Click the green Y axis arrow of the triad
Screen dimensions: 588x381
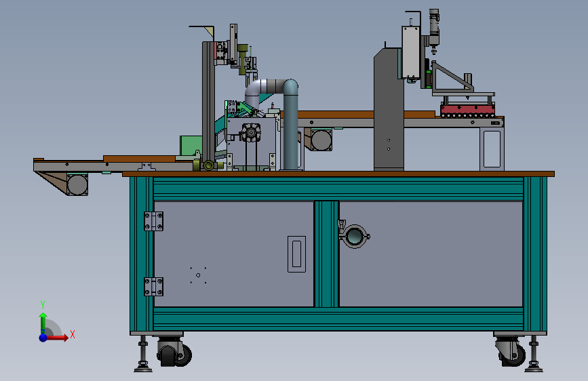[x=43, y=323]
